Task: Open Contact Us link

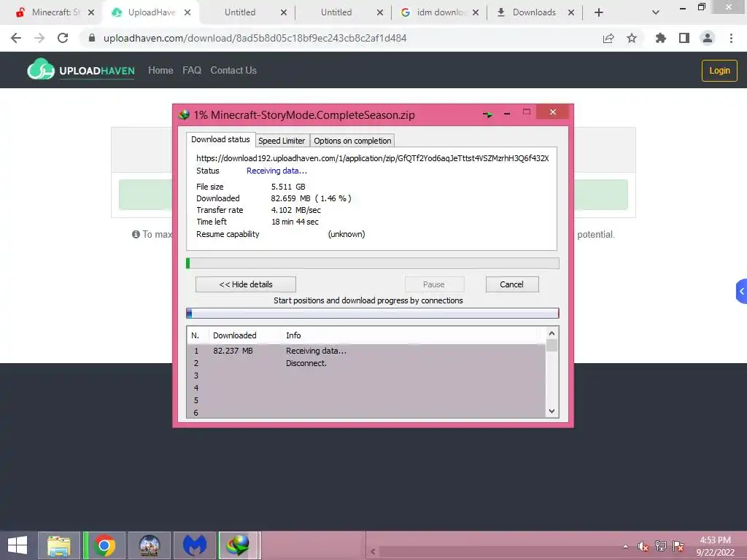Action: pyautogui.click(x=233, y=71)
